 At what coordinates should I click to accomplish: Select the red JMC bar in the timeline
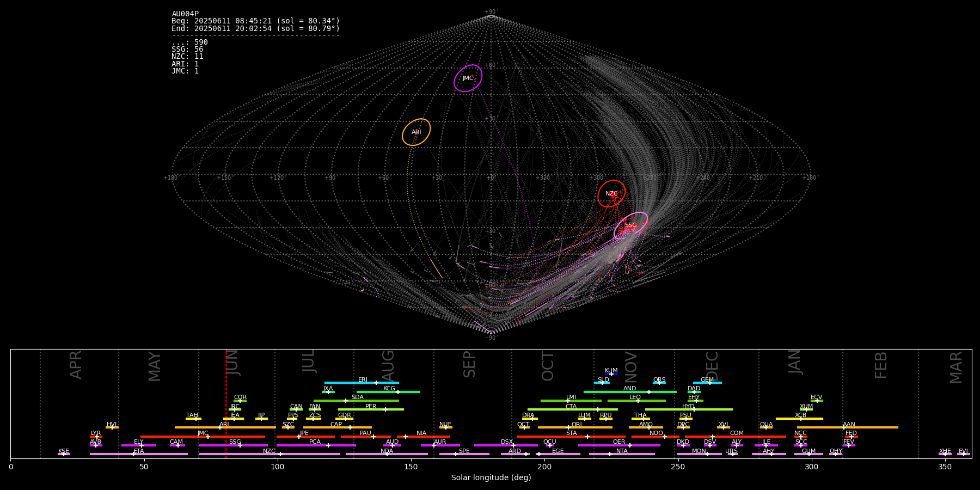(x=203, y=437)
